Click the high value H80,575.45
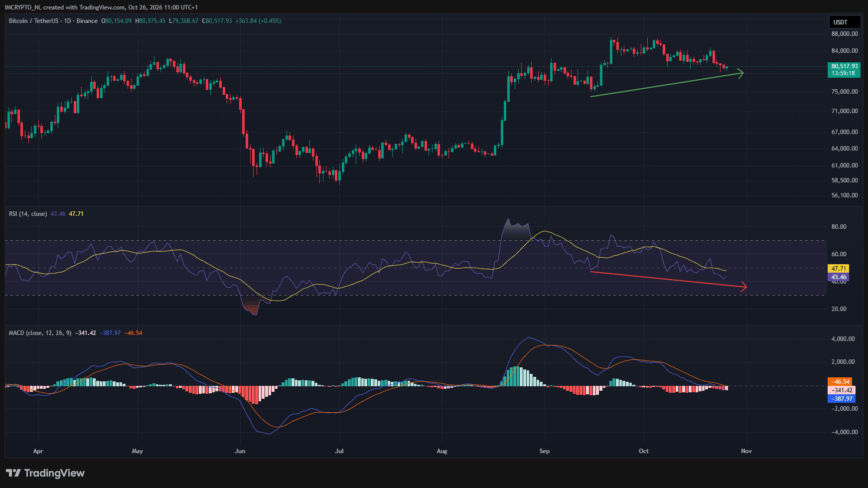Screen dimensions: 868x488 click(150, 21)
